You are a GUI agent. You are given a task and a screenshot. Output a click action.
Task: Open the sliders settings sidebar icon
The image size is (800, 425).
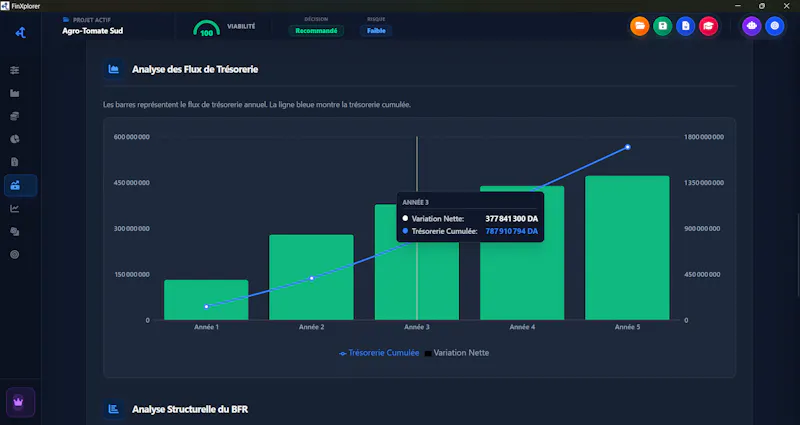point(15,70)
